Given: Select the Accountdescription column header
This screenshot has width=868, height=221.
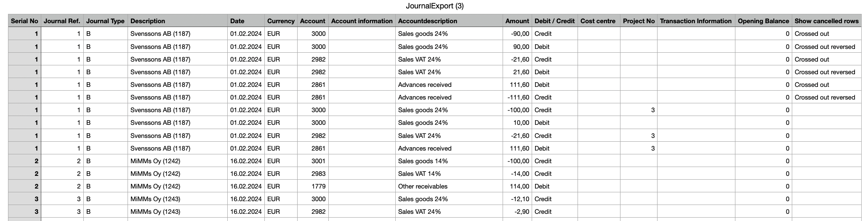Looking at the screenshot, I should (449, 21).
